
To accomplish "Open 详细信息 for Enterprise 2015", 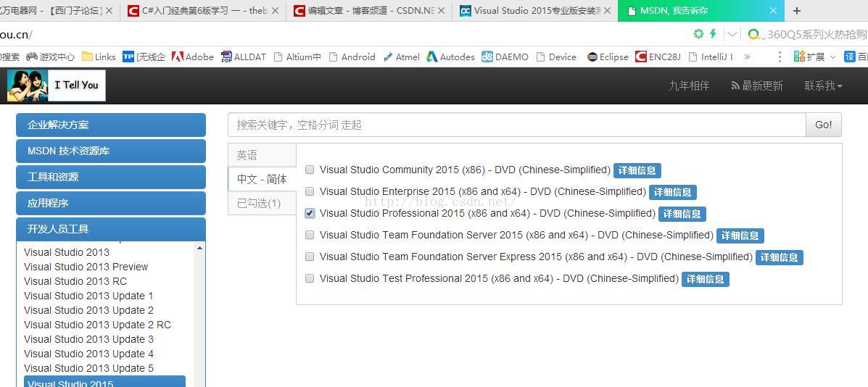I will (x=673, y=192).
